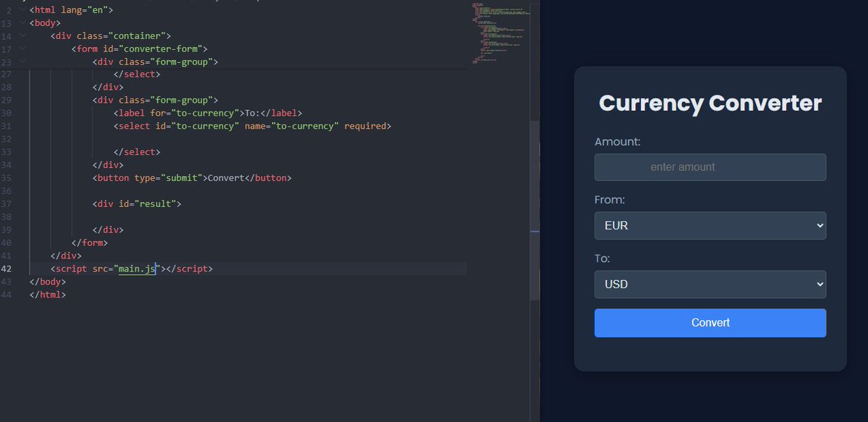Click the closing select tag on line 33
Viewport: 868px width, 422px height.
pos(137,152)
